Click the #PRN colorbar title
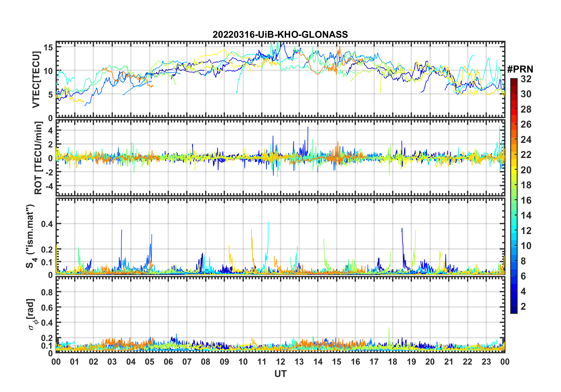The height and width of the screenshot is (392, 561). point(520,69)
